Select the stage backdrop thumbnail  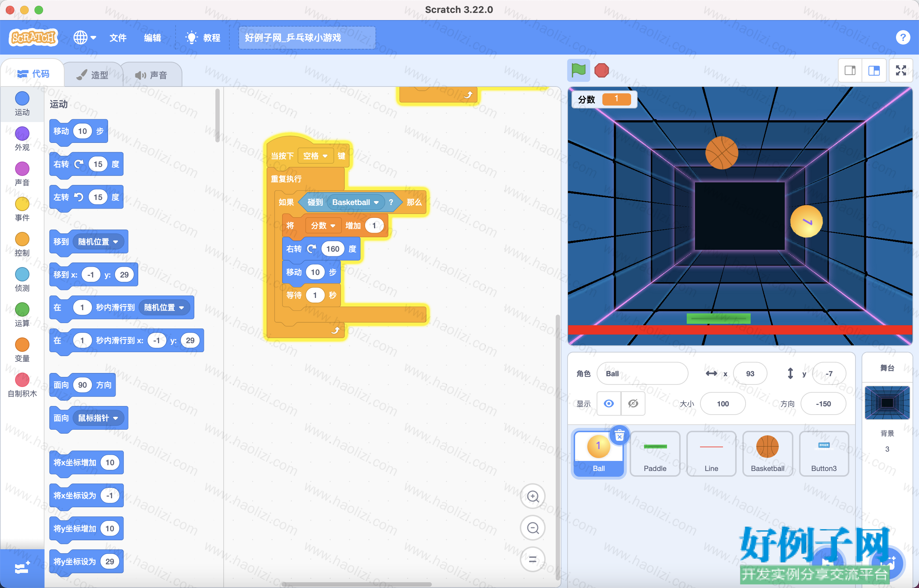887,402
